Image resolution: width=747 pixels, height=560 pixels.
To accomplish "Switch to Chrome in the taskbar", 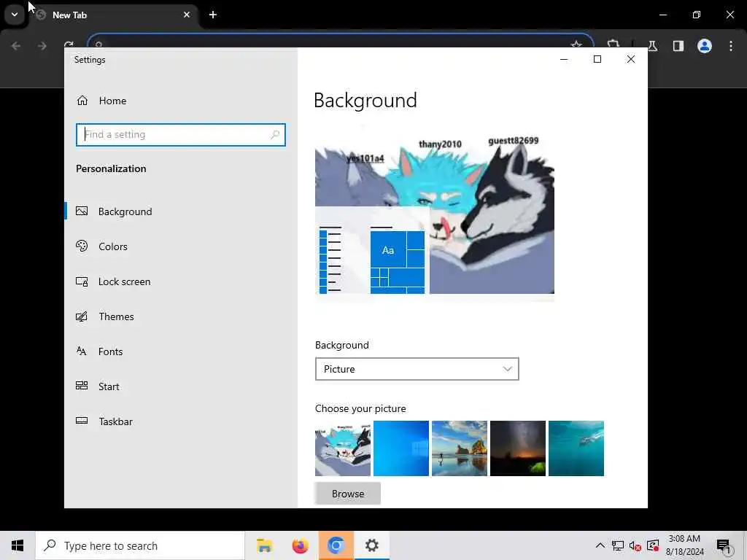I will (x=336, y=545).
